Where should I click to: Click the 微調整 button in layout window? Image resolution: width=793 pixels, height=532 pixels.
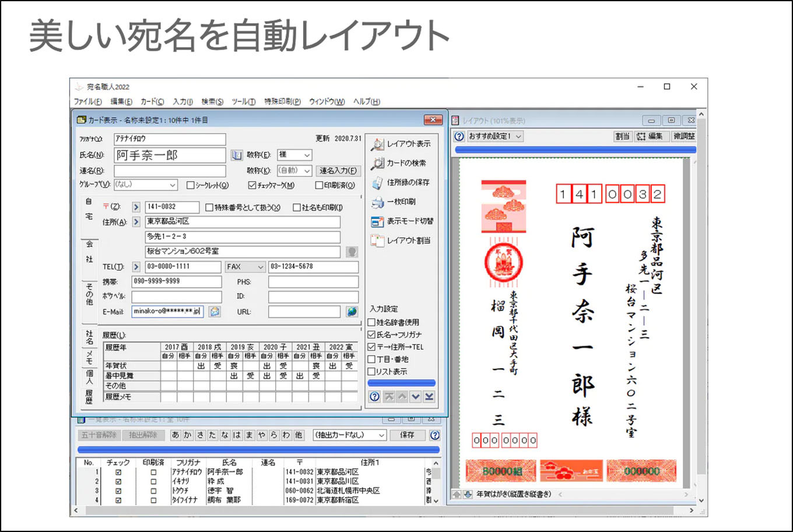(x=684, y=136)
